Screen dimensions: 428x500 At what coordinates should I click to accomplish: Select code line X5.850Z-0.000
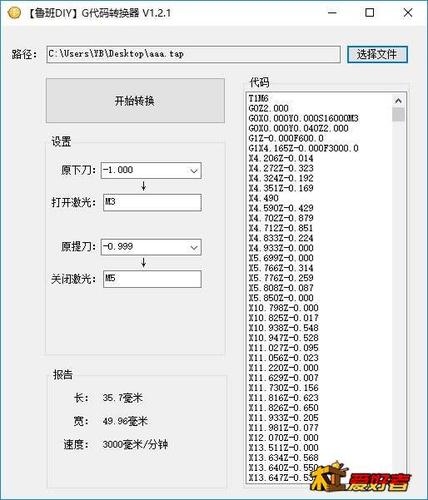281,298
